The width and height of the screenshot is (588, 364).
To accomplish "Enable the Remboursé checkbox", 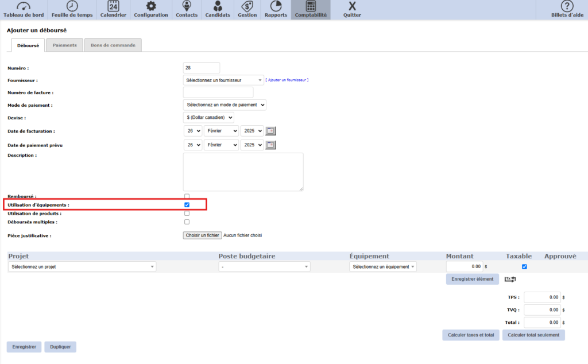I will tap(187, 196).
